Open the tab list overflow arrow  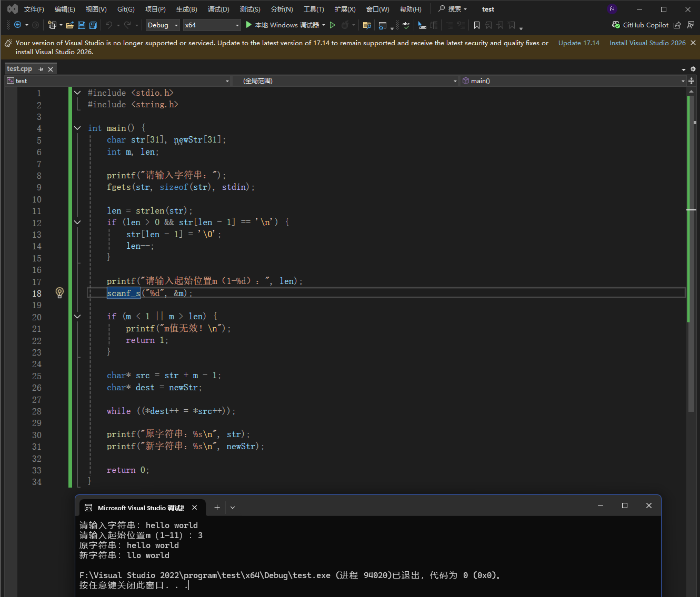[x=684, y=69]
